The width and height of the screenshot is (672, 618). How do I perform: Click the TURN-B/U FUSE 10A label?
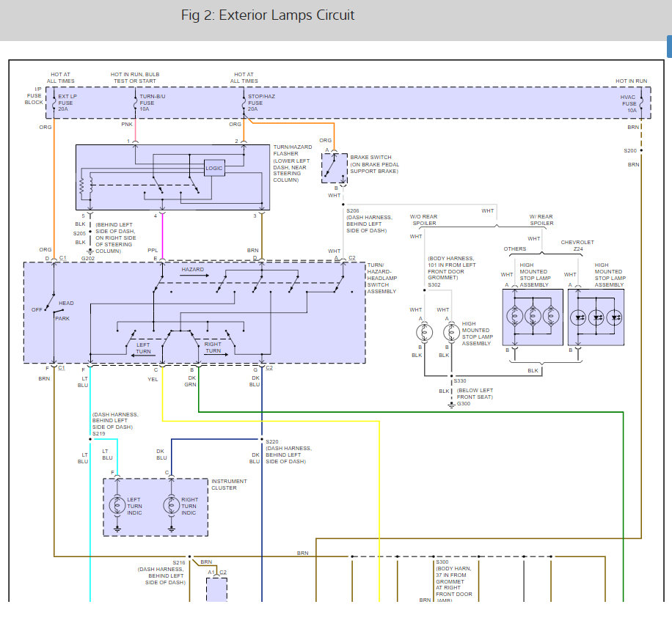(149, 103)
